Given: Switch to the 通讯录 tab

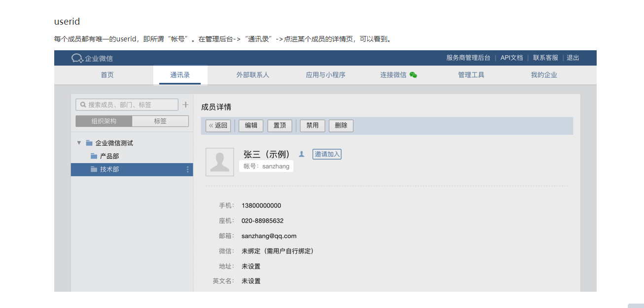Looking at the screenshot, I should [180, 75].
